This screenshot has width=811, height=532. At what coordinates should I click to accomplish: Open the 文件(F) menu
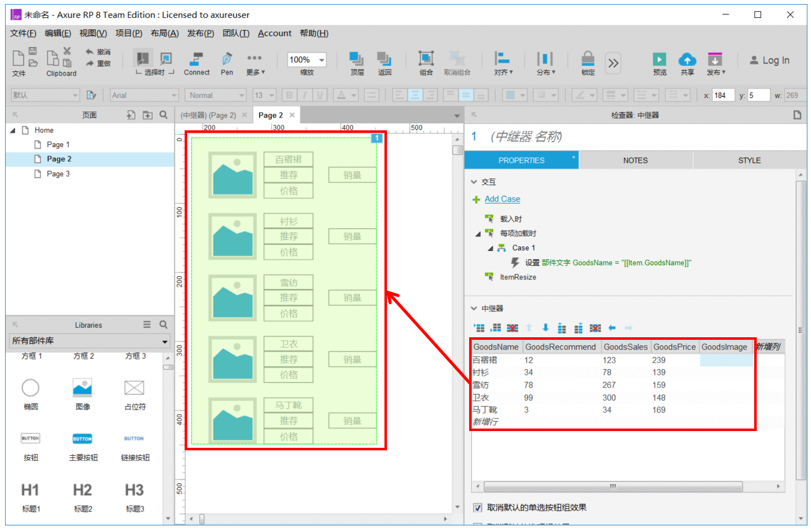(23, 33)
